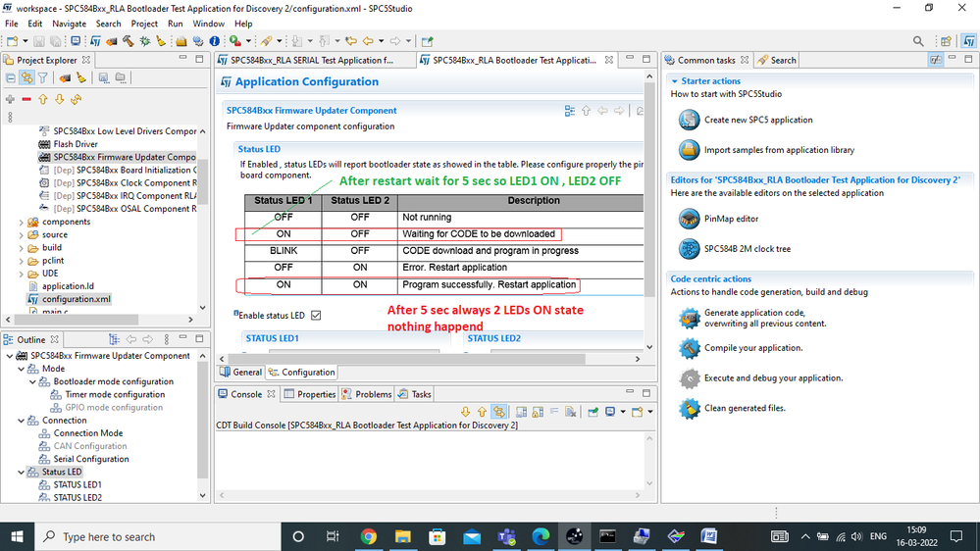Viewport: 980px width, 551px height.
Task: Uncheck the Enable status LED checkbox
Action: [316, 316]
